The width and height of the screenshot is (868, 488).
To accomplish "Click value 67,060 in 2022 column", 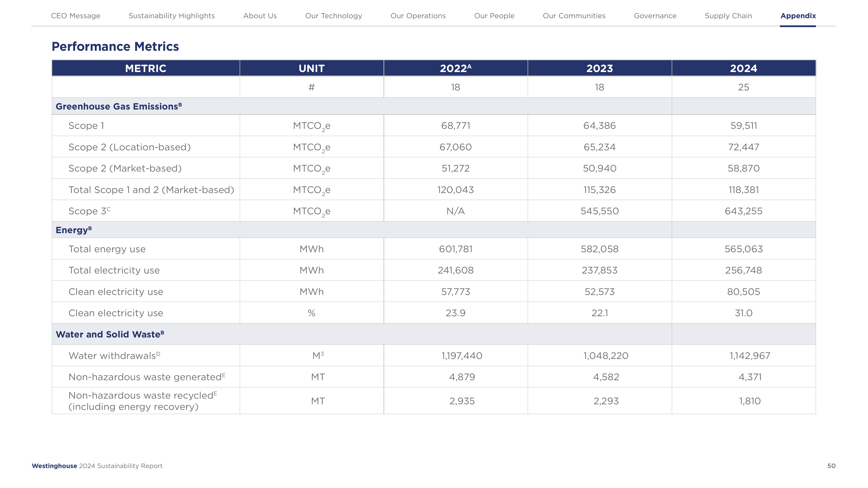I will (455, 147).
